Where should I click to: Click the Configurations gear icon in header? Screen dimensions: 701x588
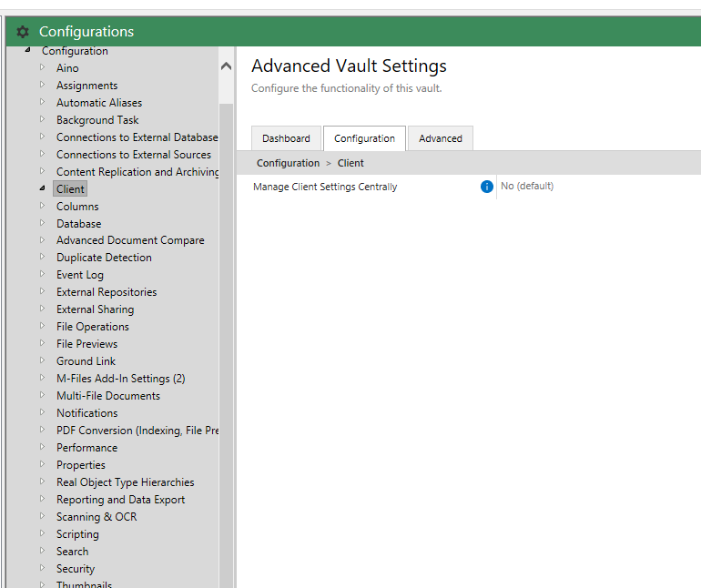pos(23,32)
